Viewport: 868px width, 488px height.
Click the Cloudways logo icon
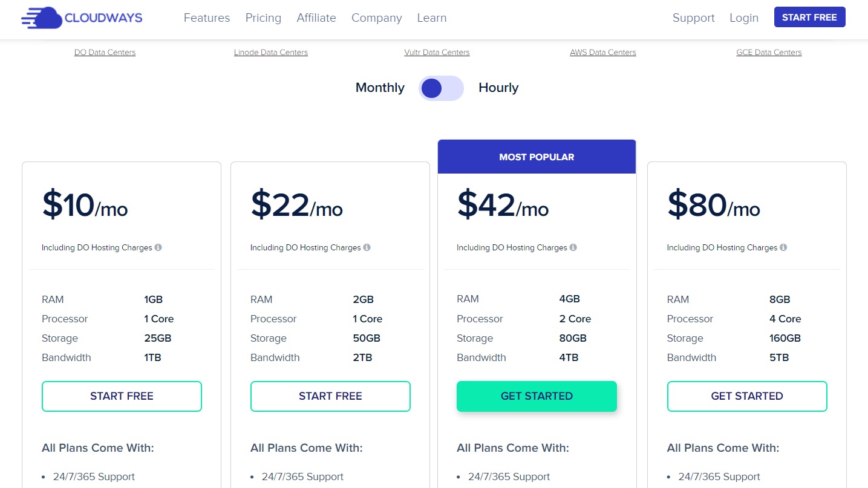(x=42, y=18)
